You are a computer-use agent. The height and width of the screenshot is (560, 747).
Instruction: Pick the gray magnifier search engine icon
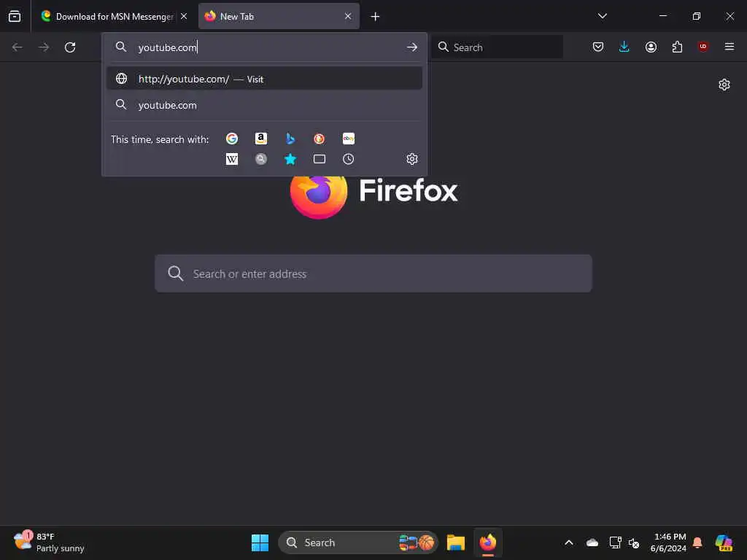(x=260, y=159)
